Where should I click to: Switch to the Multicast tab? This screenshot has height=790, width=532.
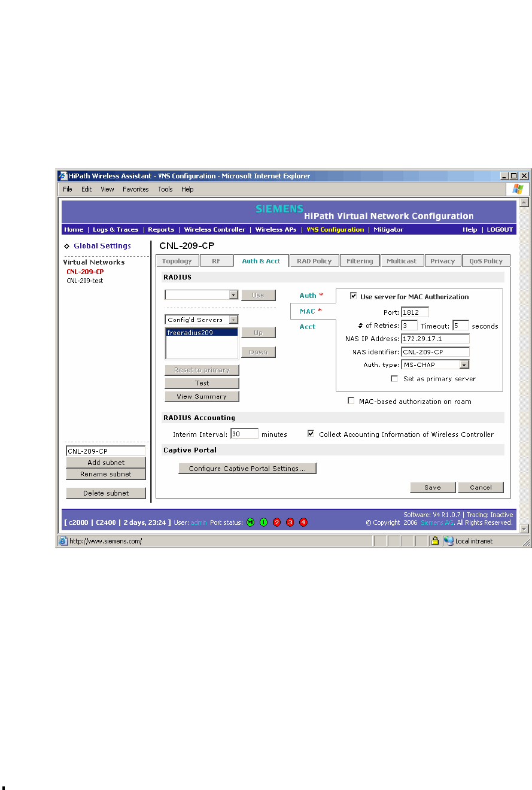[402, 261]
